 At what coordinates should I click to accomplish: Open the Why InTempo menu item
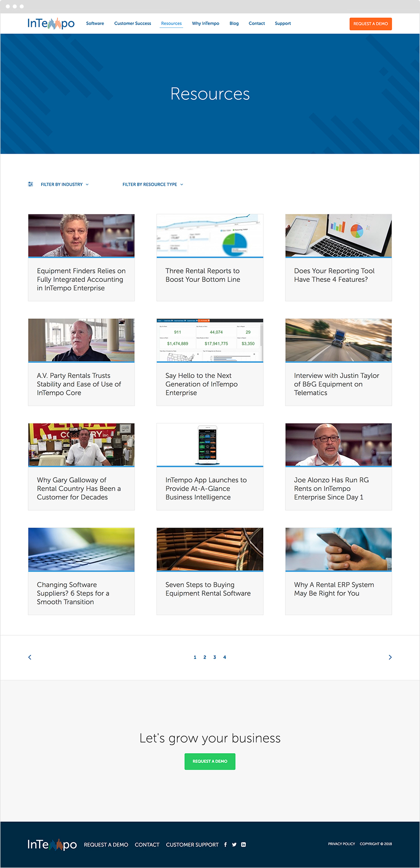pyautogui.click(x=206, y=23)
